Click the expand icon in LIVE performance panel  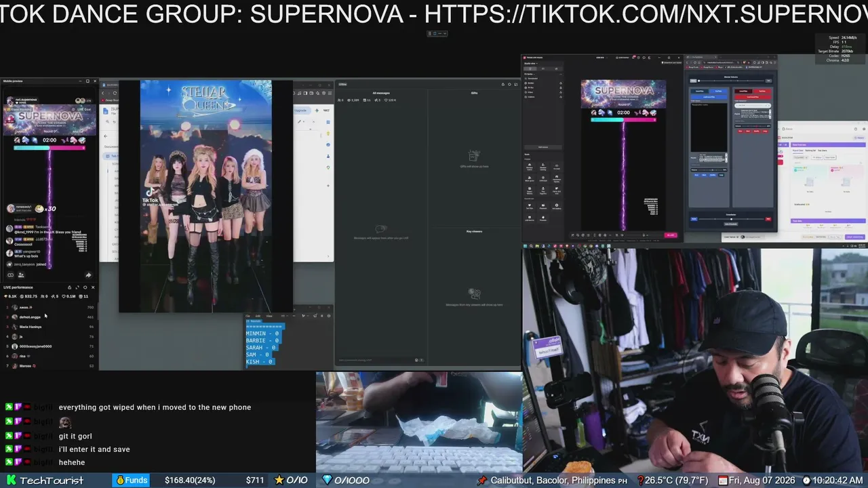(x=77, y=287)
